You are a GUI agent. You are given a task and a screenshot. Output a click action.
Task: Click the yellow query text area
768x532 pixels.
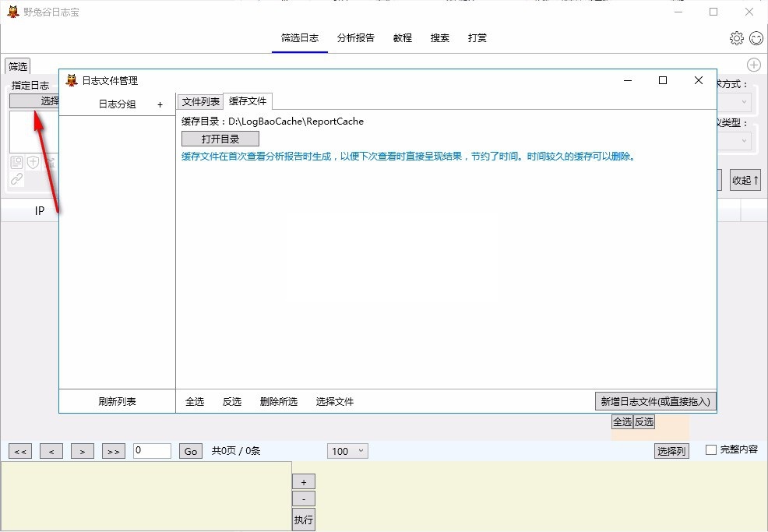(x=146, y=495)
